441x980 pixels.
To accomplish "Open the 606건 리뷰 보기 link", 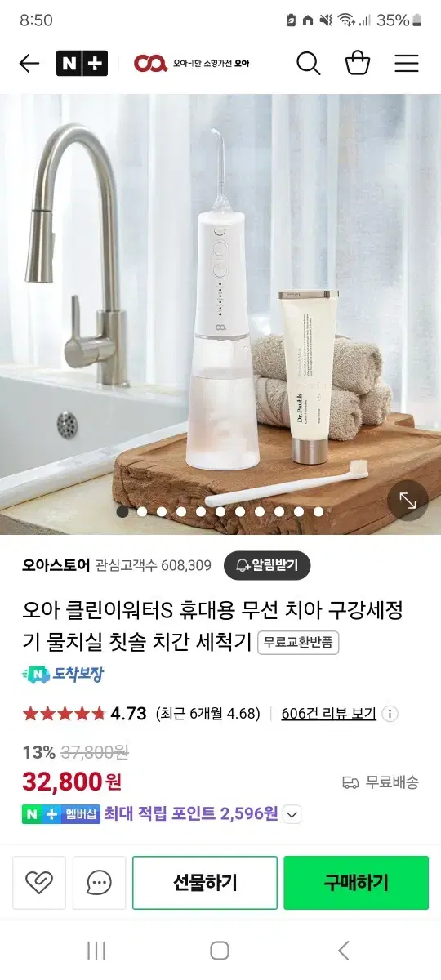I will tap(329, 714).
